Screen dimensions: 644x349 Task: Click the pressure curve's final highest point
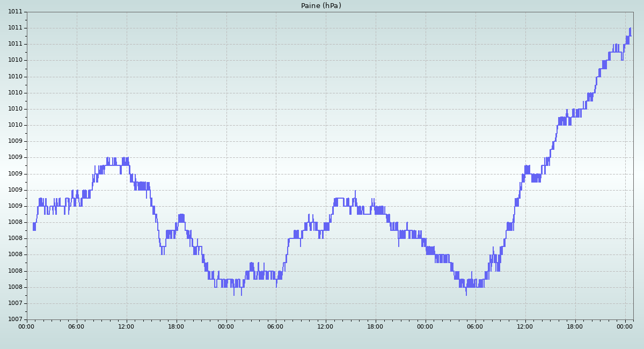click(630, 28)
